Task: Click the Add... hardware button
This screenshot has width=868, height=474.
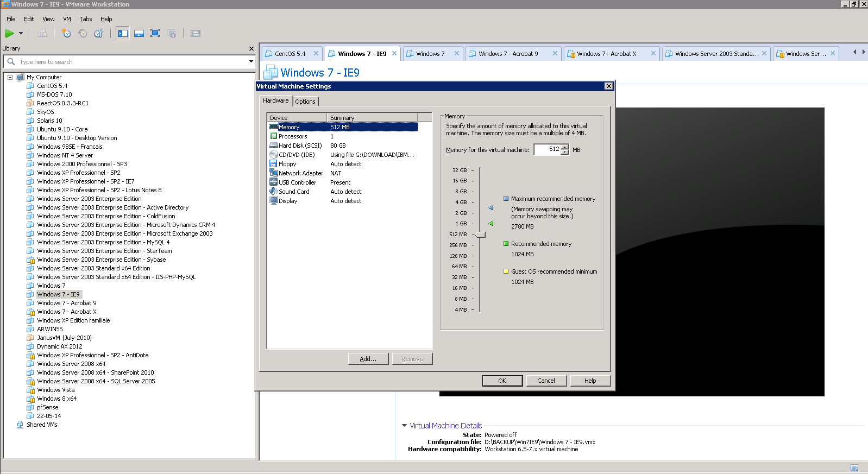Action: coord(368,359)
